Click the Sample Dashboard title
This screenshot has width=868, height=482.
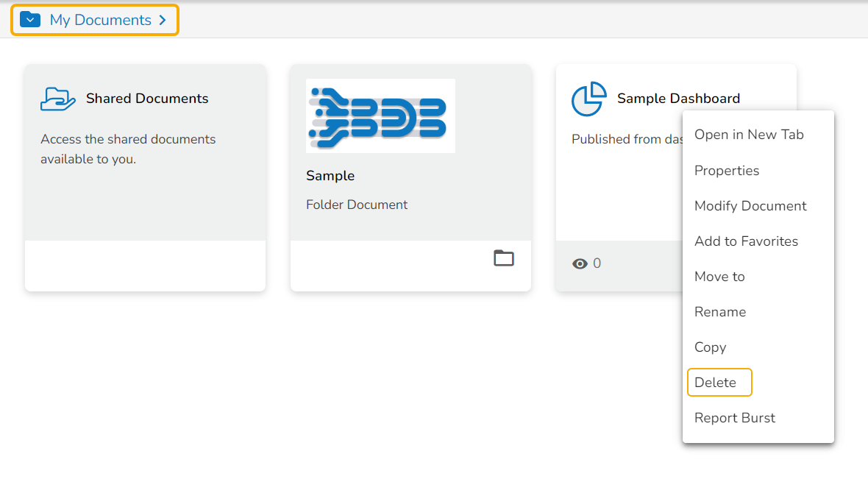(x=678, y=99)
